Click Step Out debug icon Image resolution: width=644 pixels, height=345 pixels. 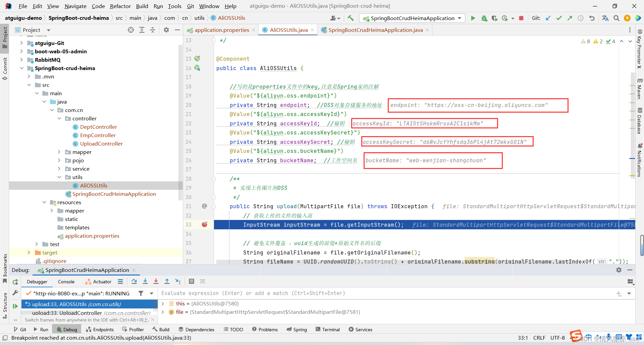[167, 281]
